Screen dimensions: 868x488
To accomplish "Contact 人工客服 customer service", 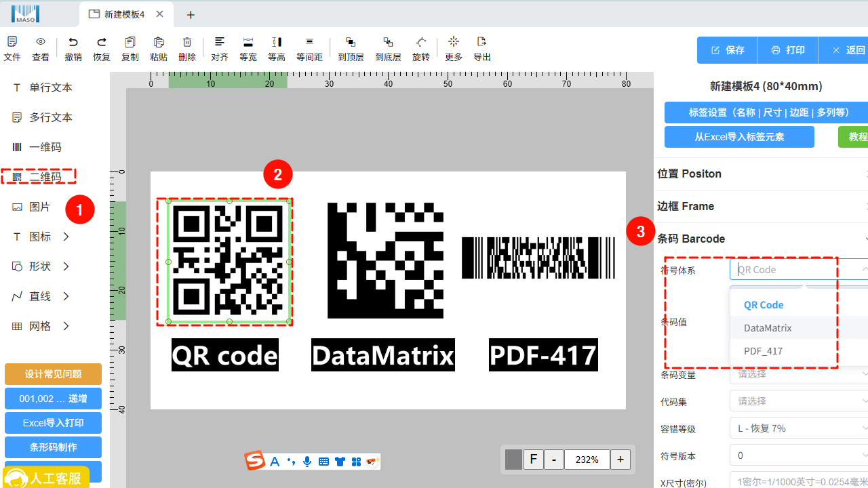I will point(46,478).
